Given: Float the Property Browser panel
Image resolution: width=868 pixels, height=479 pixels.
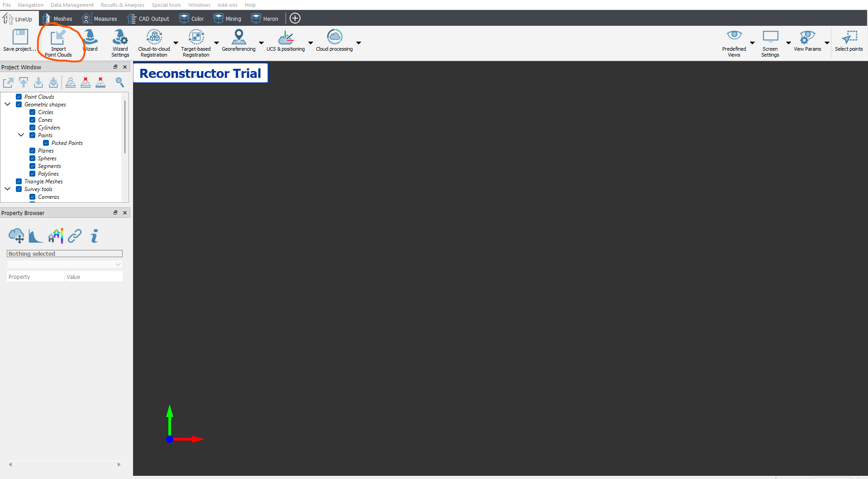Looking at the screenshot, I should click(x=115, y=213).
